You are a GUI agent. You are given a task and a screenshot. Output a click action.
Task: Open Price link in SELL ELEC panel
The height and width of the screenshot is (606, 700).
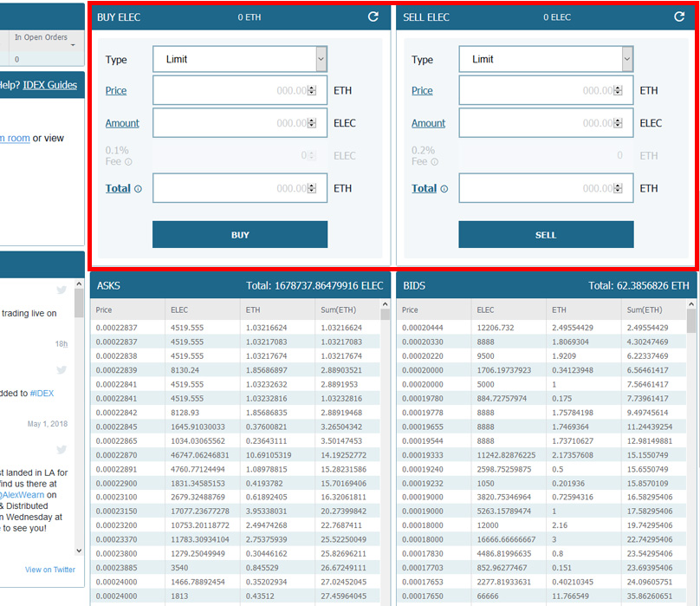pos(422,91)
